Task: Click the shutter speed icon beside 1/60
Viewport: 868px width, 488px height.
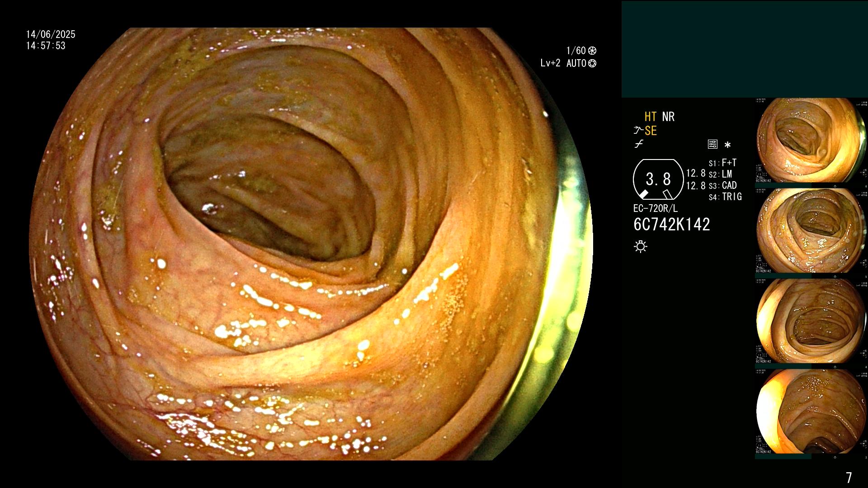Action: (592, 51)
